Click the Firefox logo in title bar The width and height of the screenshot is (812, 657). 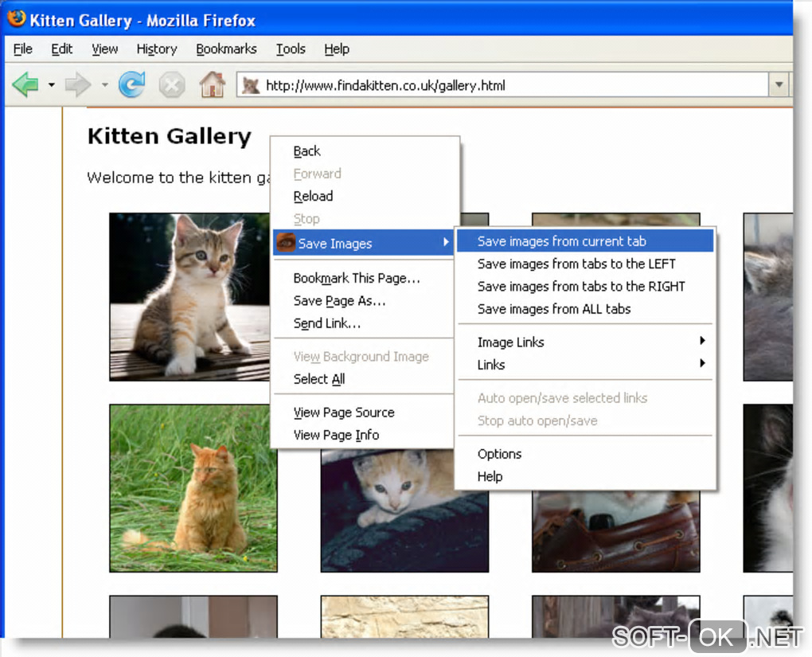tap(17, 19)
